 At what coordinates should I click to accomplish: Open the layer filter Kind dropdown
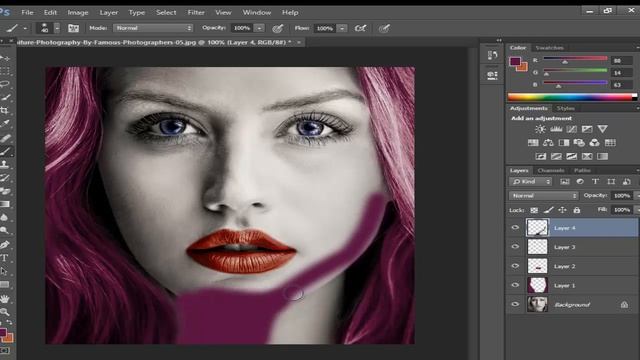530,182
